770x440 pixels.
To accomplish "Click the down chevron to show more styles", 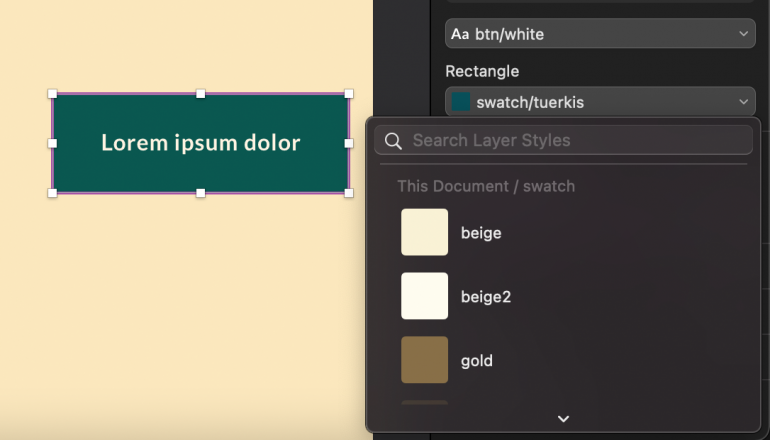I will coord(563,419).
